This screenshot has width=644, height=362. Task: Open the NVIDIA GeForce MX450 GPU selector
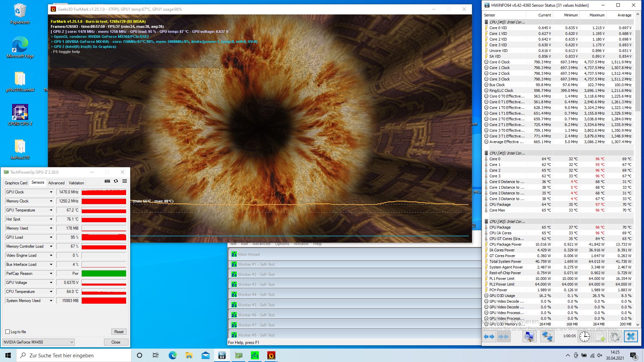[39, 342]
